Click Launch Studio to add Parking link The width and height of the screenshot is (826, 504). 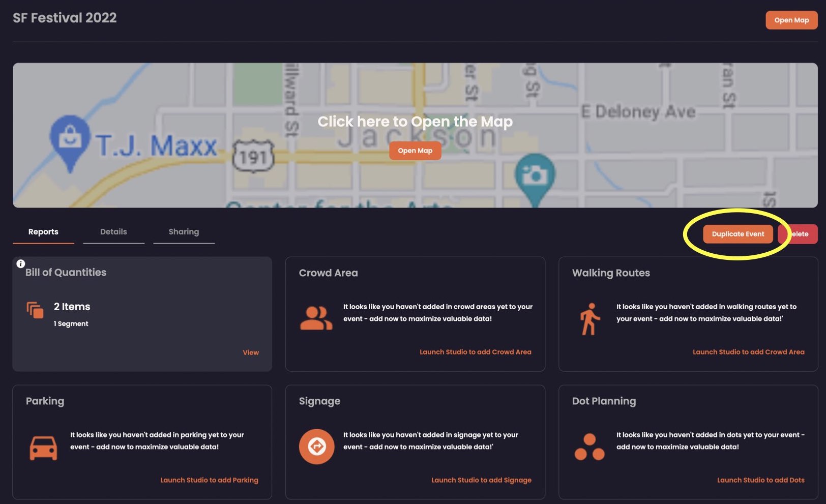tap(210, 480)
